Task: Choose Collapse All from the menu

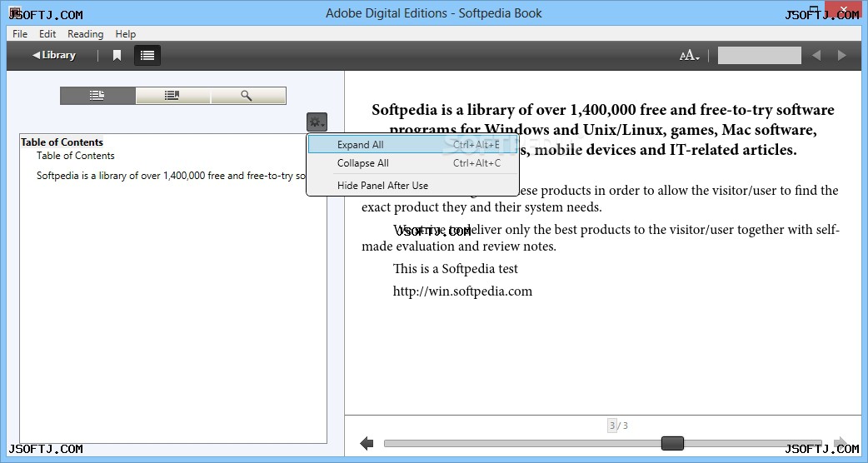Action: [412, 163]
